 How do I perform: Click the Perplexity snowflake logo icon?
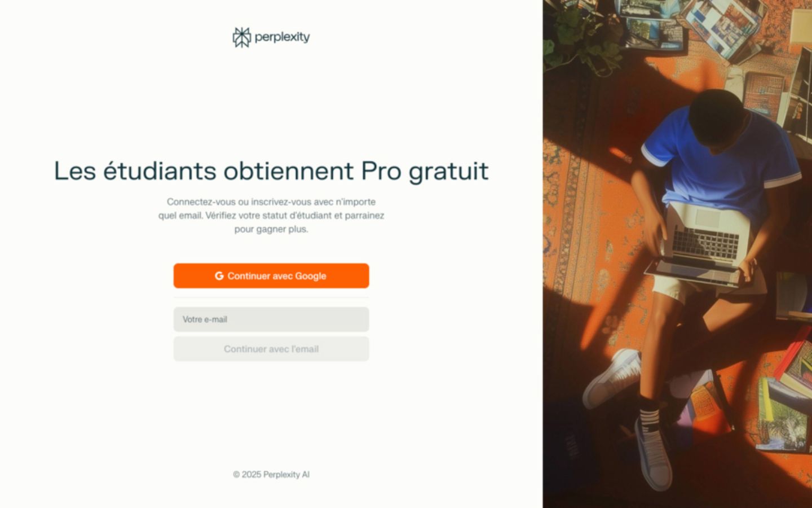click(x=241, y=37)
